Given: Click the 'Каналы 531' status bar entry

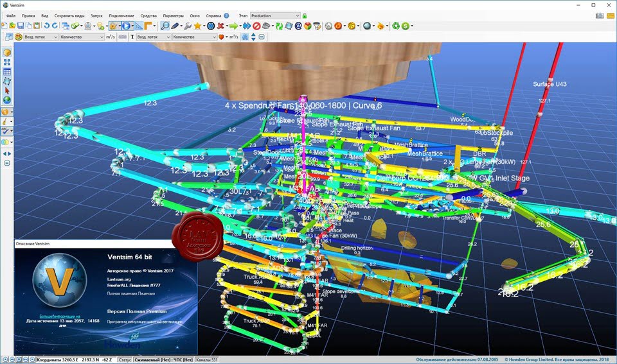Looking at the screenshot, I should coord(207,360).
